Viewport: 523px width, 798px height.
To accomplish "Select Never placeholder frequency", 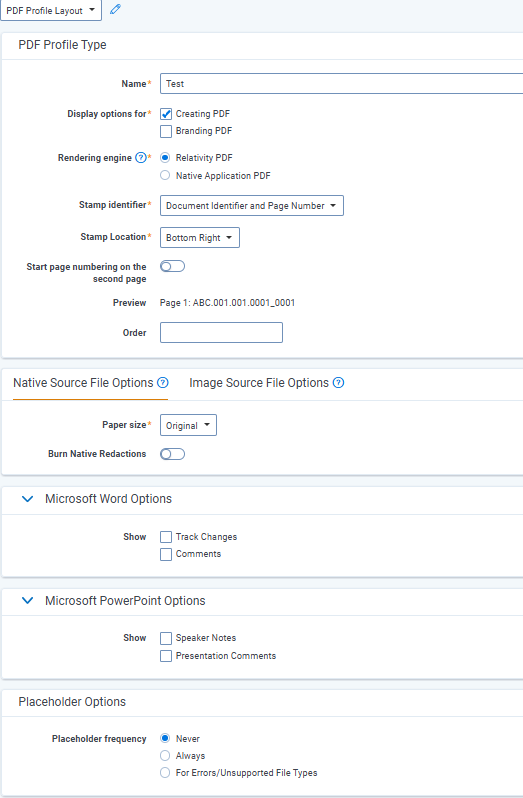I will 165,738.
